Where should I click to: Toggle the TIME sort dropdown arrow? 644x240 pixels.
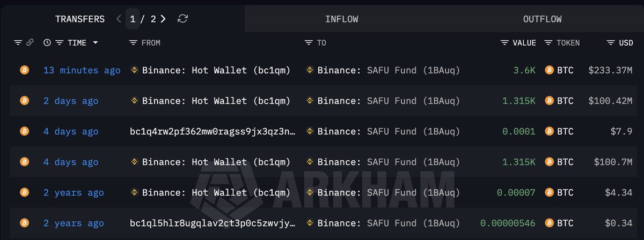(96, 43)
